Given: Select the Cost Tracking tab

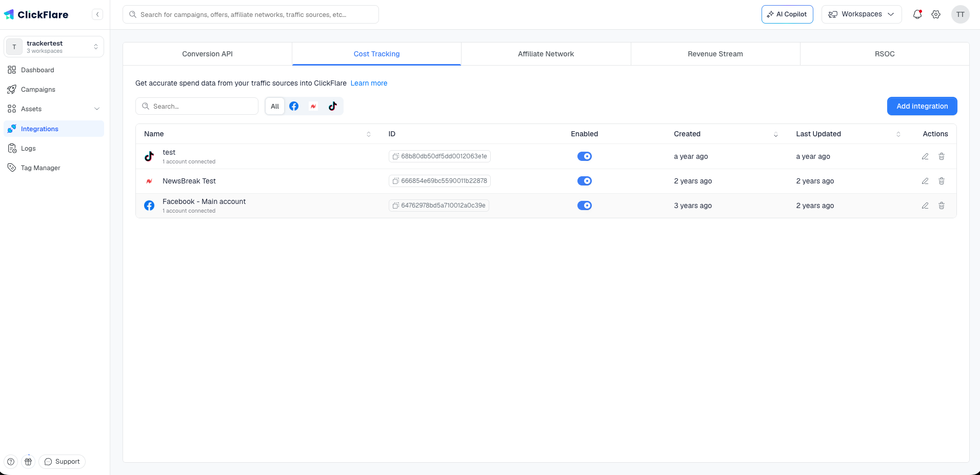Looking at the screenshot, I should click(x=376, y=54).
